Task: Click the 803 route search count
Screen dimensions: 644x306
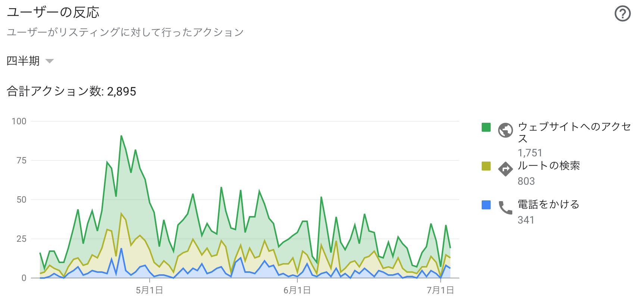Action: click(x=526, y=181)
